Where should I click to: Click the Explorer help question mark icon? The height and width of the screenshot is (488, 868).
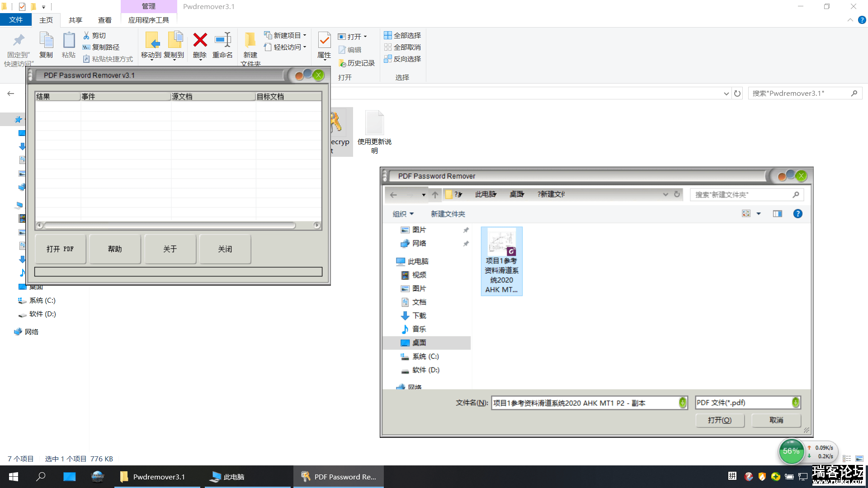click(x=862, y=20)
